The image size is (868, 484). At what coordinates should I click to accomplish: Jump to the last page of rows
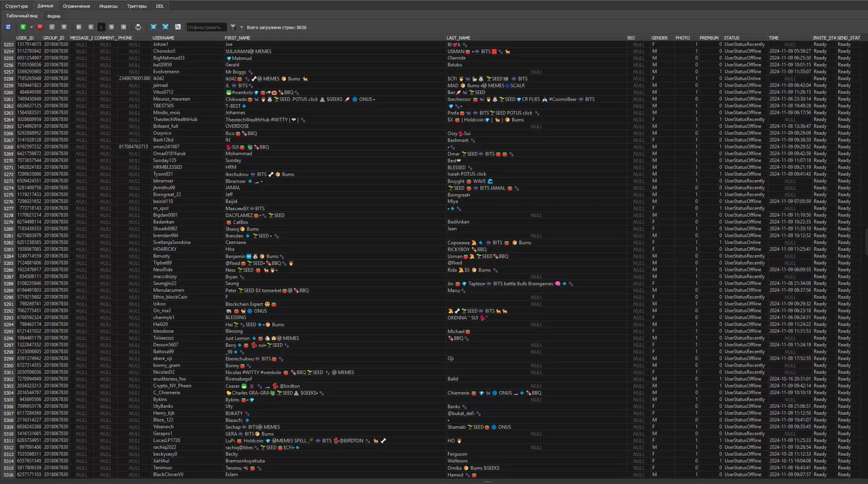124,27
